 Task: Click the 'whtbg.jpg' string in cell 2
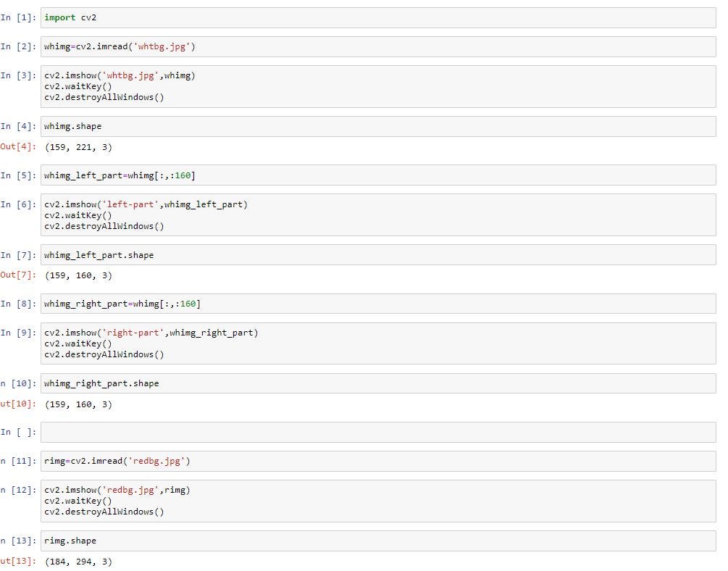coord(162,46)
